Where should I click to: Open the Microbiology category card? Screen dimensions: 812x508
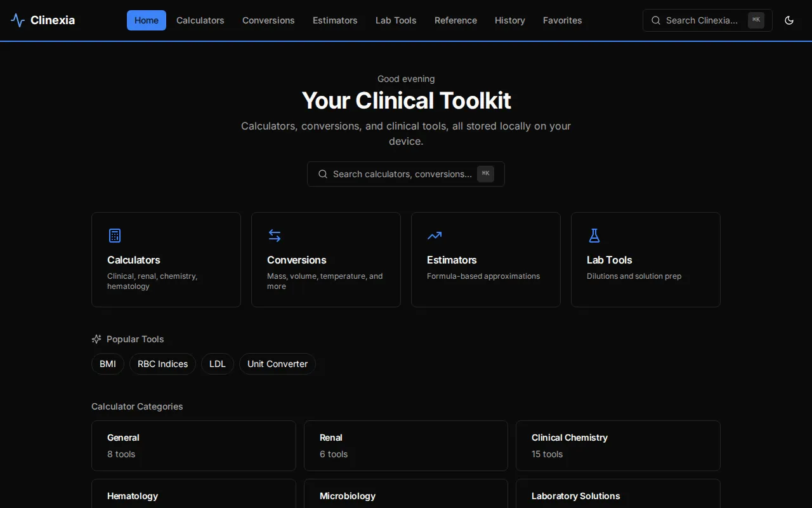(406, 494)
